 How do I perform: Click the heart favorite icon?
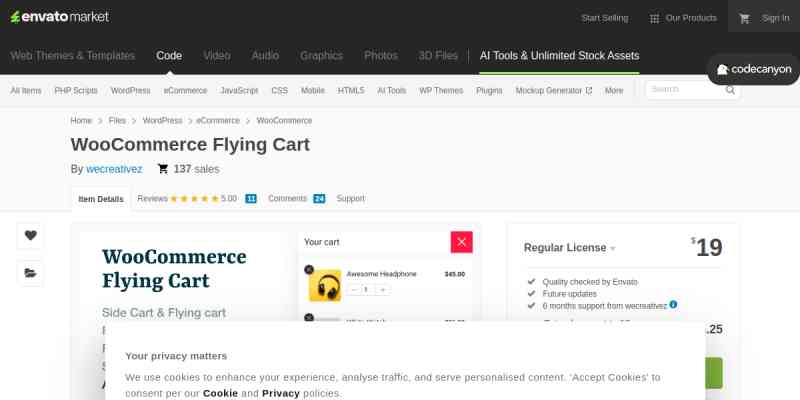[30, 236]
